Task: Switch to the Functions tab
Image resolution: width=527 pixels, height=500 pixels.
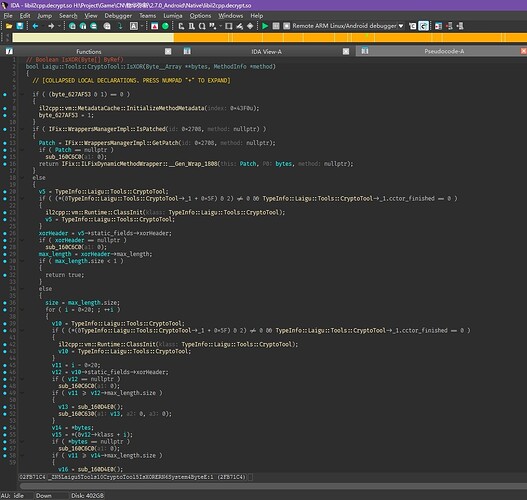Action: point(89,51)
